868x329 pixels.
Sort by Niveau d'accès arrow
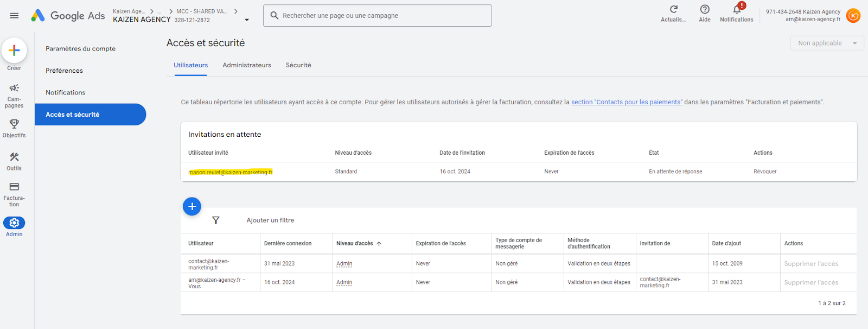(379, 244)
